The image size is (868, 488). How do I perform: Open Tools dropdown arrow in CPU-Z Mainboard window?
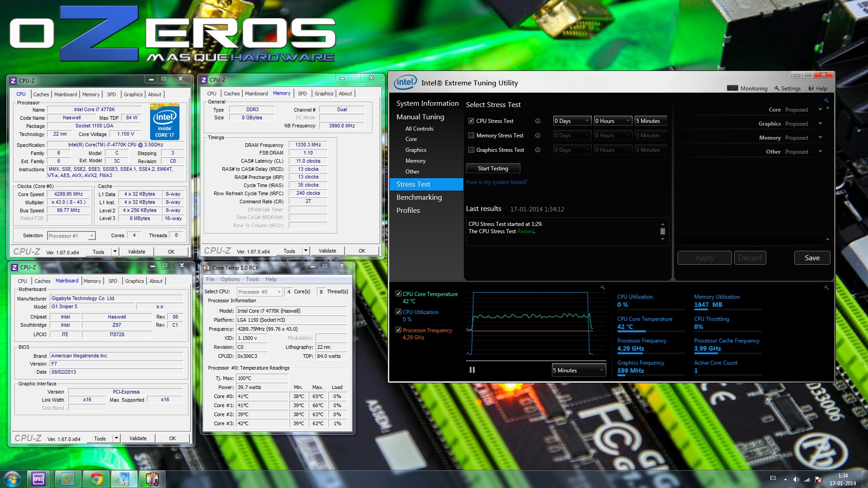point(116,438)
